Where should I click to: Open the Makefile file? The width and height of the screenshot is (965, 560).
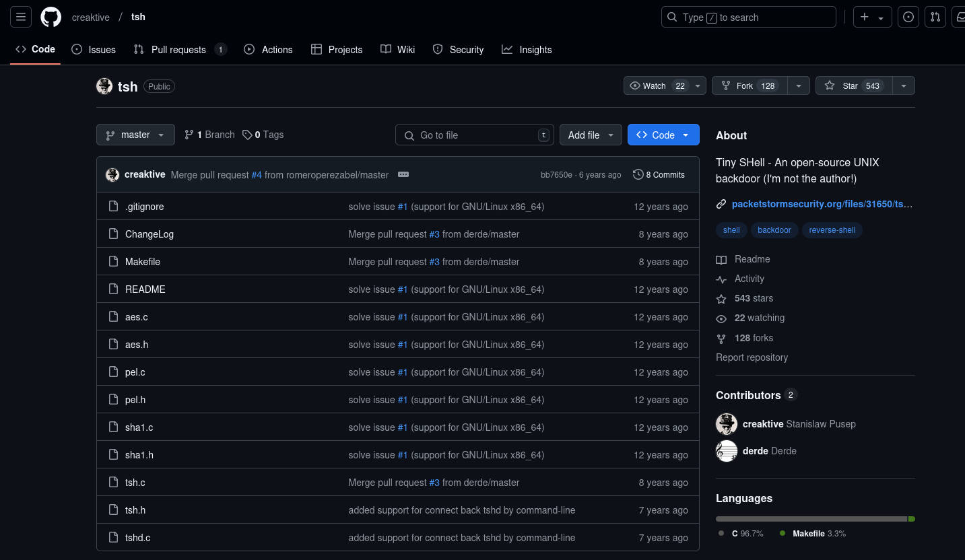[143, 262]
